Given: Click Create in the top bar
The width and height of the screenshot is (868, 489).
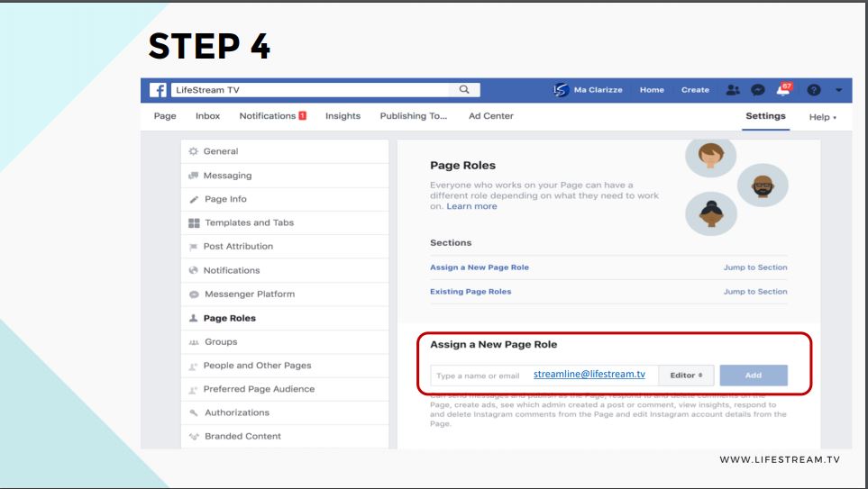Looking at the screenshot, I should [x=695, y=90].
